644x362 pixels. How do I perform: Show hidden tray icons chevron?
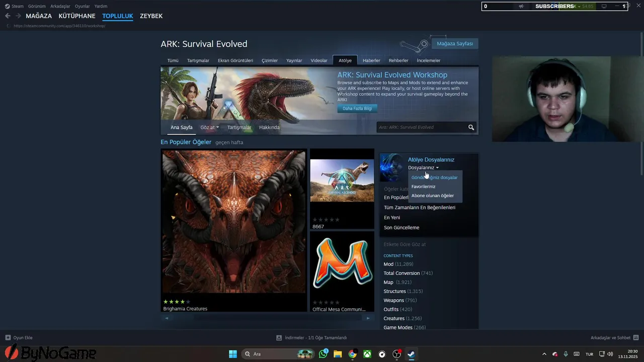tap(544, 354)
